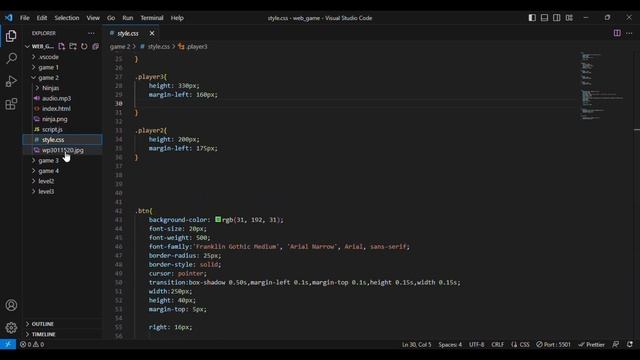Open audio.mp3 in the Explorer
The height and width of the screenshot is (360, 640).
(56, 98)
